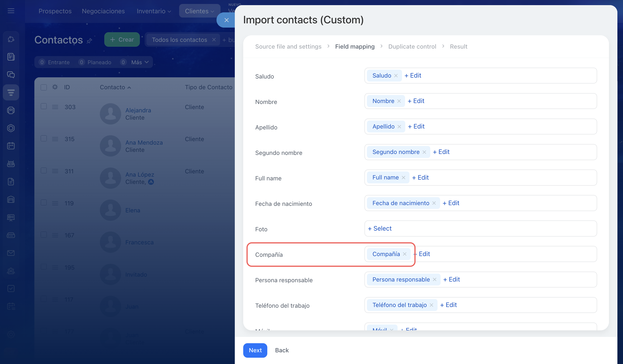Expand the Más counters dropdown
The image size is (623, 364).
(140, 62)
